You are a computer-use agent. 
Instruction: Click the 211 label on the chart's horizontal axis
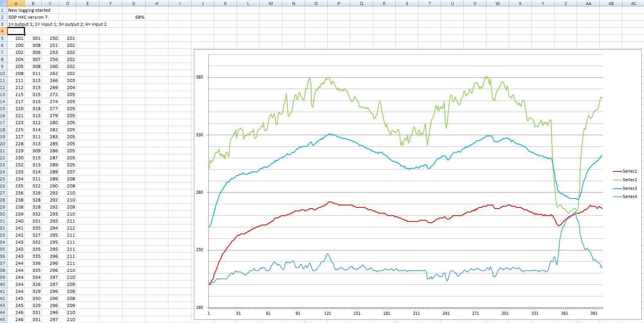tap(416, 313)
